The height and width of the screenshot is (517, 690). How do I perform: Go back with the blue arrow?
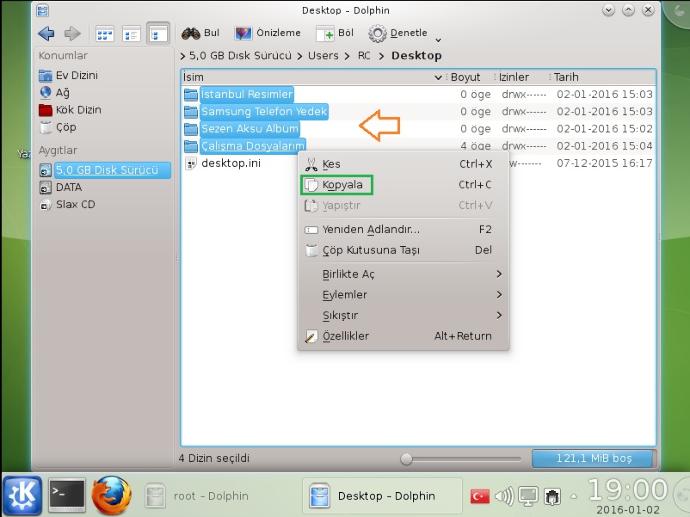(x=46, y=33)
